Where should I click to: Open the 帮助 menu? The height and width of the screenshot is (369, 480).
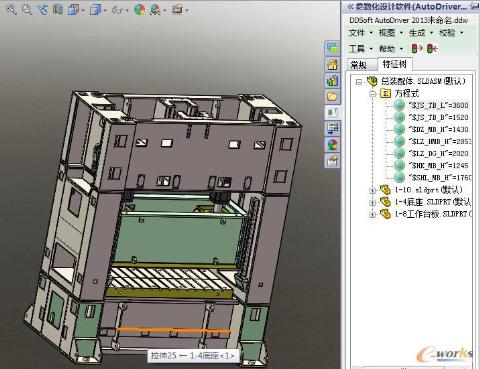pyautogui.click(x=390, y=49)
